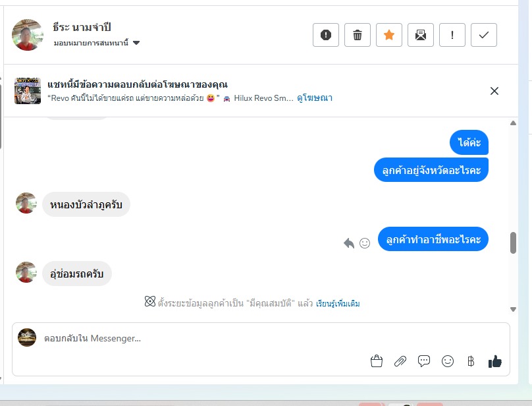The image size is (532, 406).
Task: Open baht payment request icon
Action: pyautogui.click(x=471, y=361)
